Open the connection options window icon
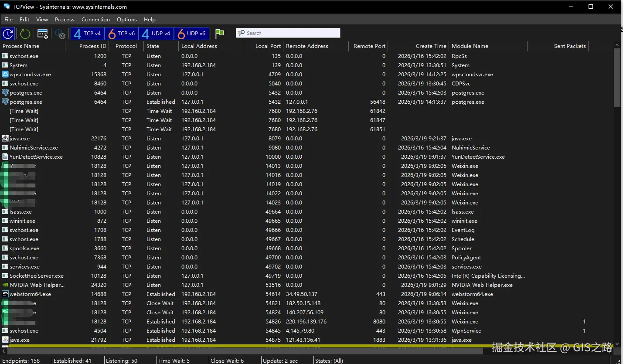 pyautogui.click(x=43, y=34)
